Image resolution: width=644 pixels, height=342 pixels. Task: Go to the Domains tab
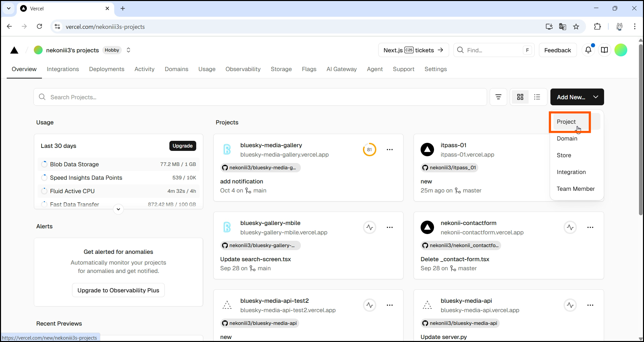[176, 69]
